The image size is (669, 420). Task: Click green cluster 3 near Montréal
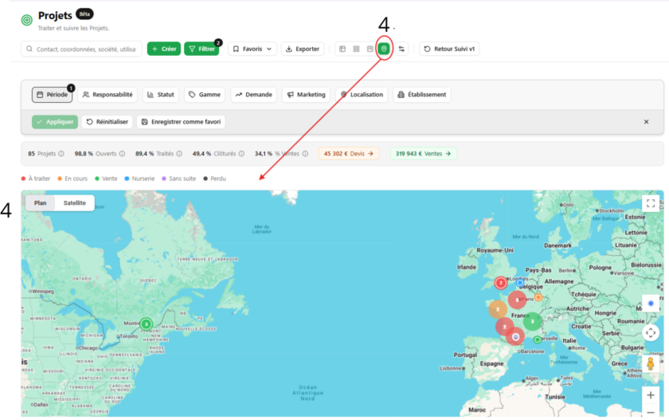[146, 324]
